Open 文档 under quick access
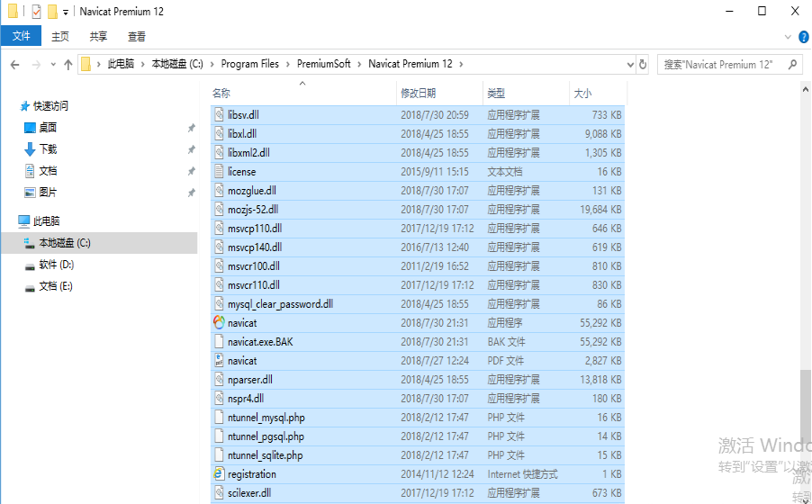The width and height of the screenshot is (812, 504). coord(48,171)
